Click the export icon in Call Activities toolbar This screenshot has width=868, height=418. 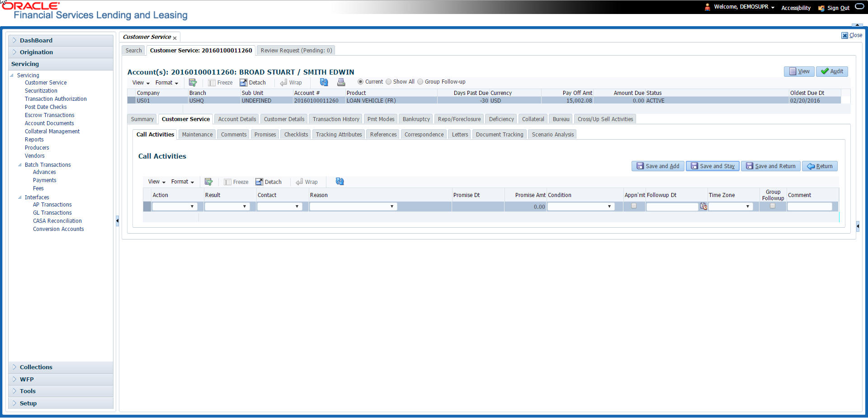pos(208,182)
